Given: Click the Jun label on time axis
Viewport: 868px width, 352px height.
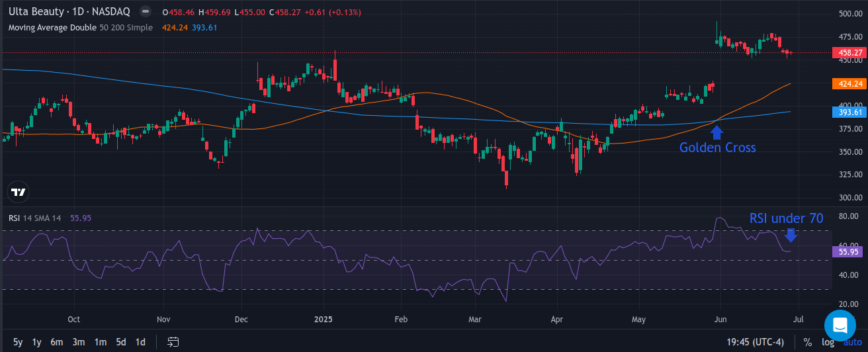Looking at the screenshot, I should [x=722, y=319].
